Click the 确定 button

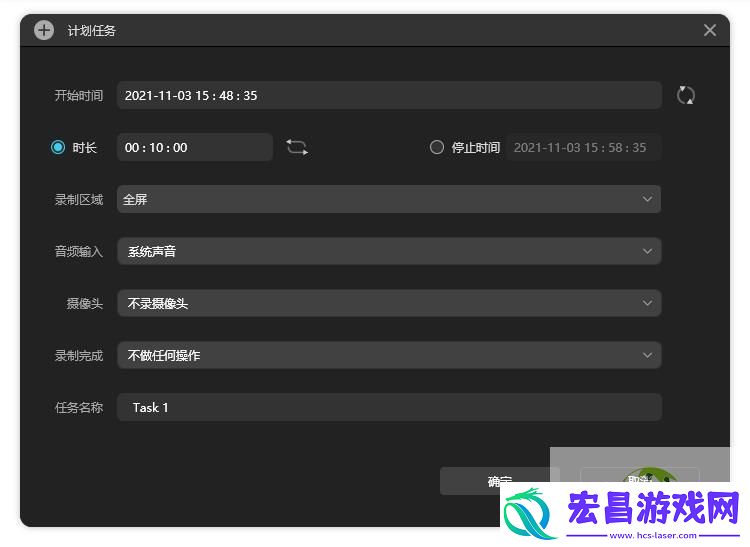499,481
